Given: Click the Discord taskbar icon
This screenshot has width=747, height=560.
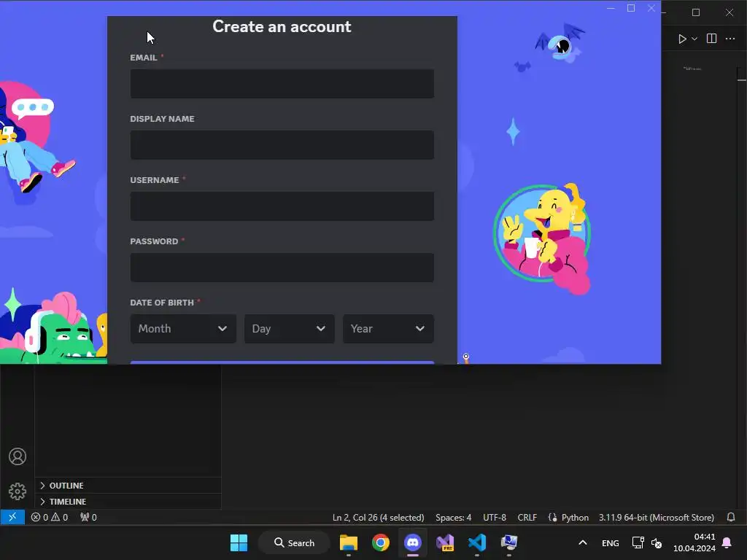Looking at the screenshot, I should [413, 542].
